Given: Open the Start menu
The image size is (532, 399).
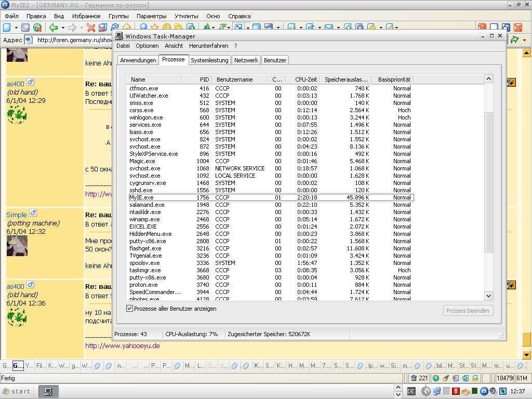Looking at the screenshot, I should (17, 391).
